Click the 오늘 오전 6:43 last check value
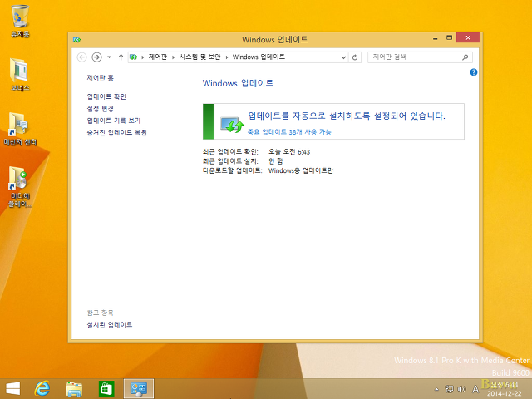Image resolution: width=532 pixels, height=399 pixels. 289,152
